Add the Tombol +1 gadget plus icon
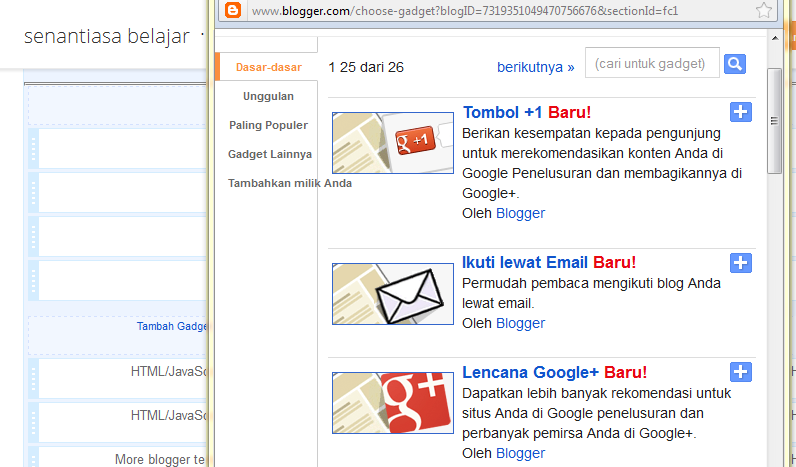Viewport: 796px width, 467px height. click(741, 112)
